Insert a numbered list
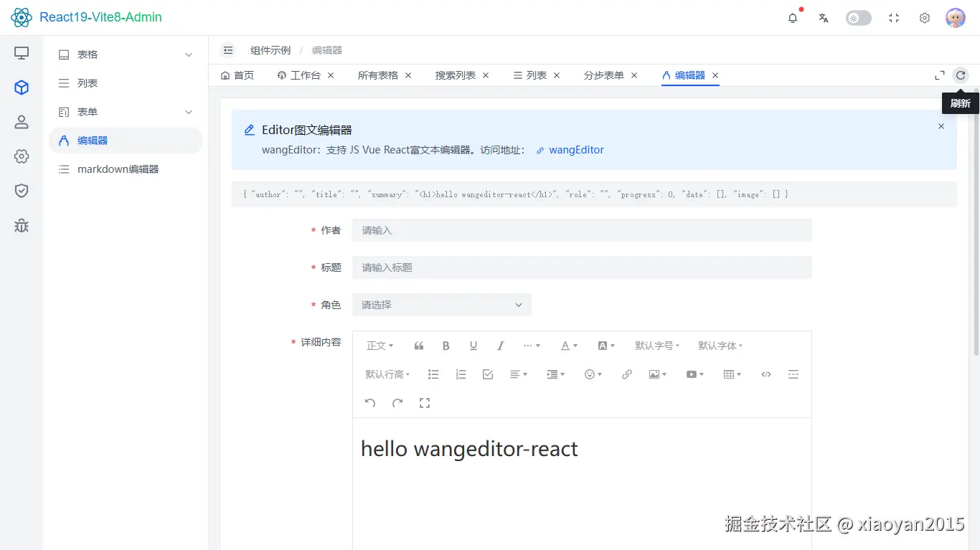Image resolution: width=980 pixels, height=550 pixels. pos(461,374)
